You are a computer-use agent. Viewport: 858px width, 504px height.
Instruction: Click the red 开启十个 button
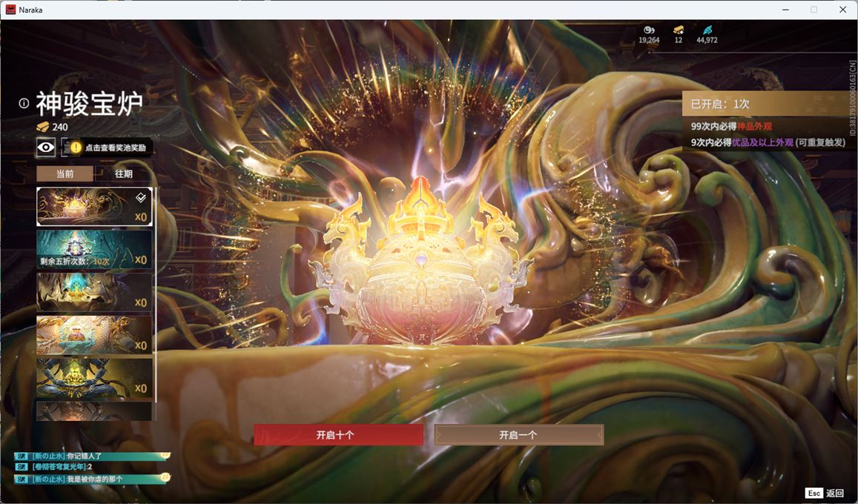(338, 435)
